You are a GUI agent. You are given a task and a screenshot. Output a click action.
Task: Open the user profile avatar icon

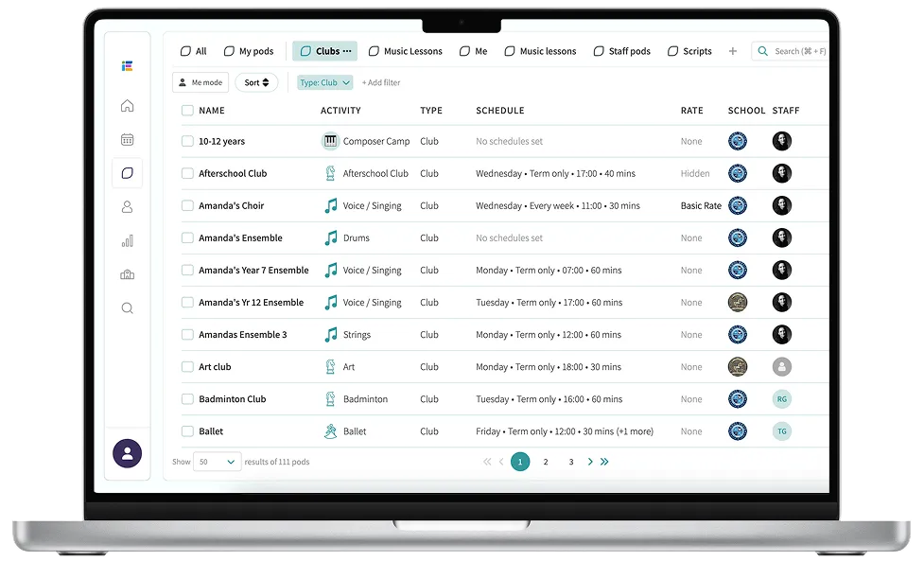127,453
